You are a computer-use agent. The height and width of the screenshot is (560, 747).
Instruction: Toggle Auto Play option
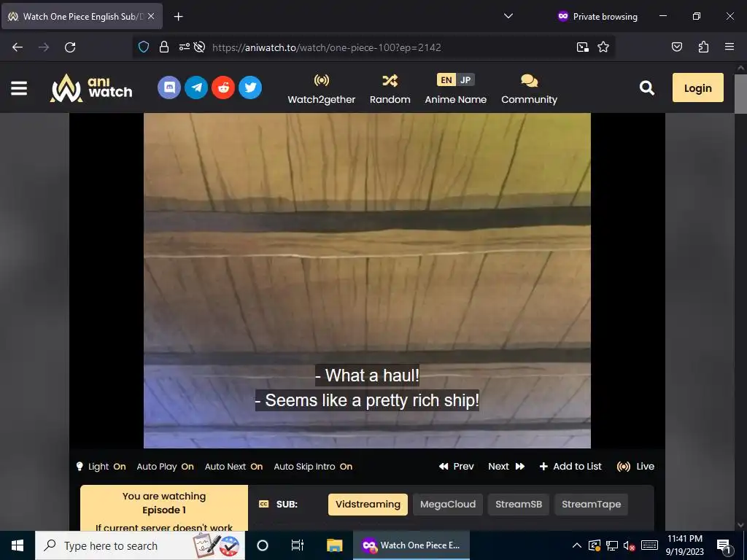pos(166,467)
